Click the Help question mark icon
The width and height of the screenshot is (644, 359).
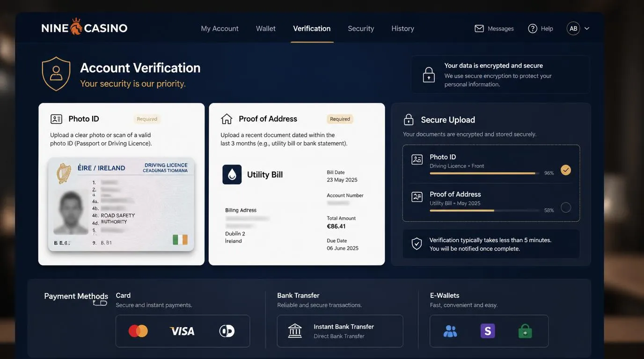coord(533,29)
